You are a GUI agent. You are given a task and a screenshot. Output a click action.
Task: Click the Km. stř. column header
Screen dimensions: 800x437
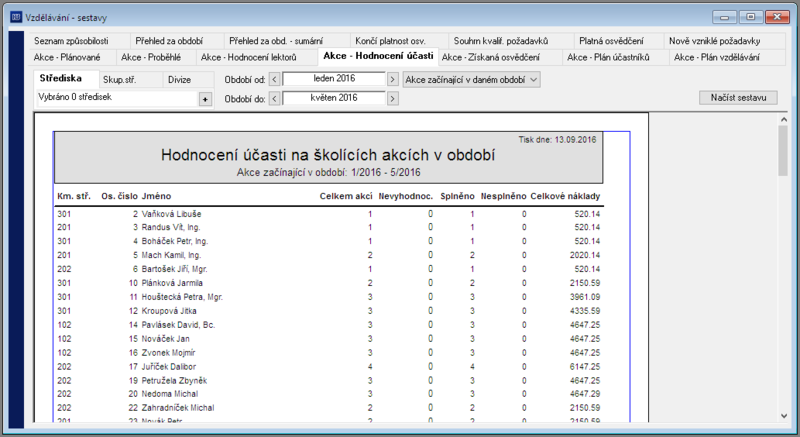[x=74, y=196]
